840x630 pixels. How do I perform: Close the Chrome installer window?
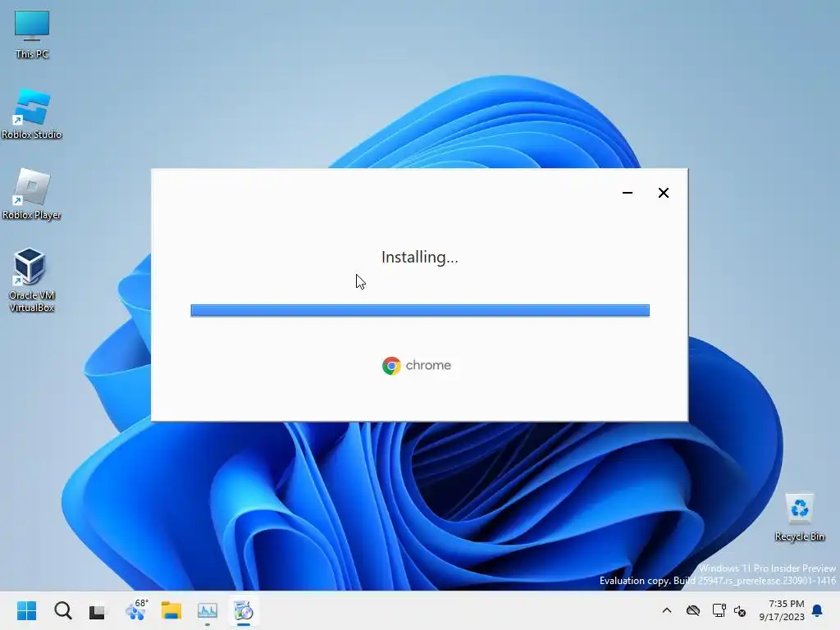coord(663,193)
